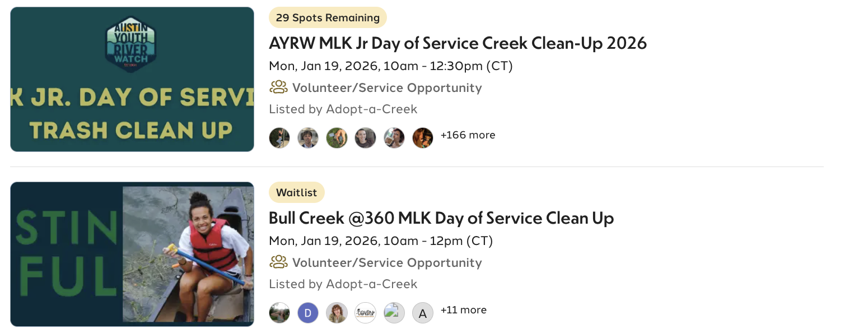Click the gray "A" letter avatar under Bull Creek event
Screen dimensions: 868x333
pyautogui.click(x=422, y=312)
